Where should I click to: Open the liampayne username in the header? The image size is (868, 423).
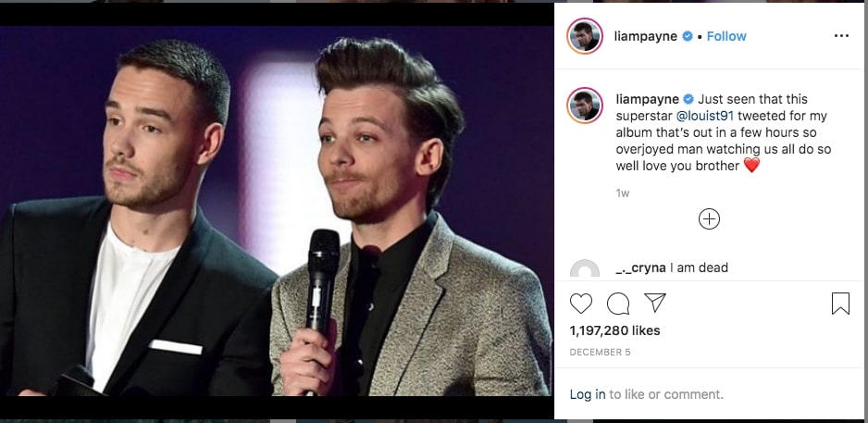(x=647, y=36)
